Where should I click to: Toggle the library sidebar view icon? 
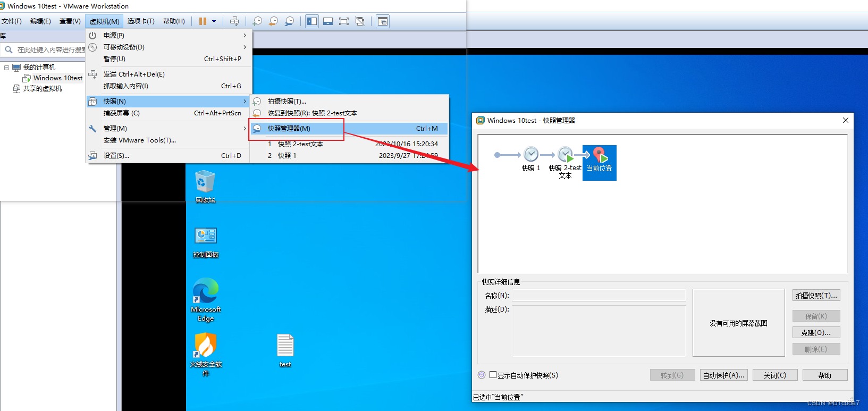(x=312, y=21)
